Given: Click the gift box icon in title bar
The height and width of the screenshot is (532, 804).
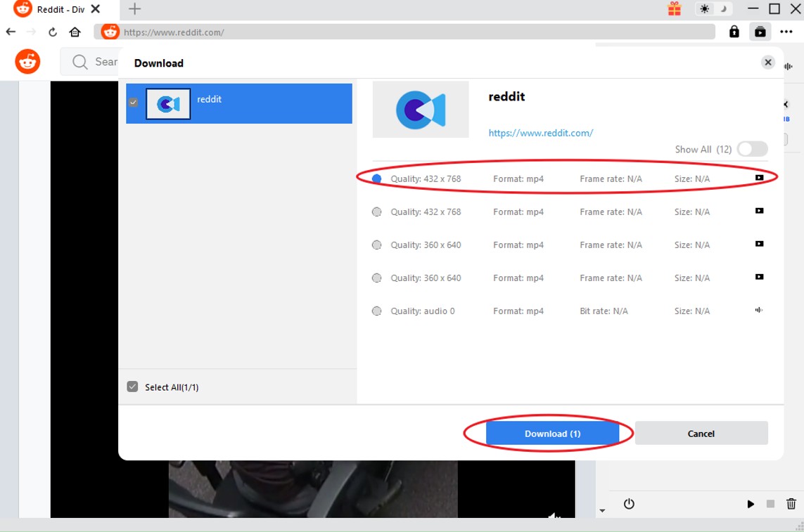Looking at the screenshot, I should tap(674, 9).
